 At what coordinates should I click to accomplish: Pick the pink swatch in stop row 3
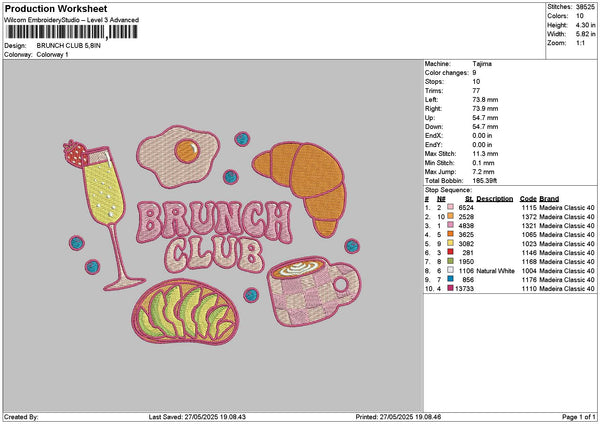point(450,225)
